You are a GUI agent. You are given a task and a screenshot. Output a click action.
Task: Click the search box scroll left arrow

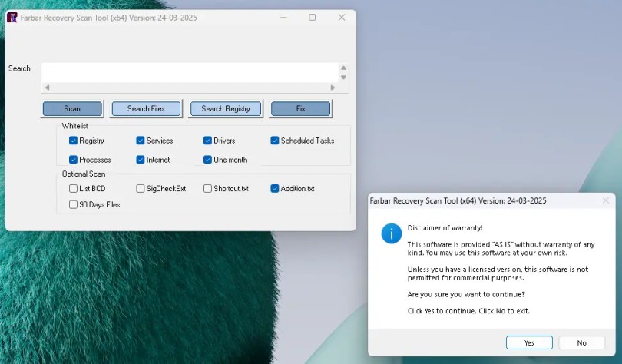pyautogui.click(x=47, y=88)
